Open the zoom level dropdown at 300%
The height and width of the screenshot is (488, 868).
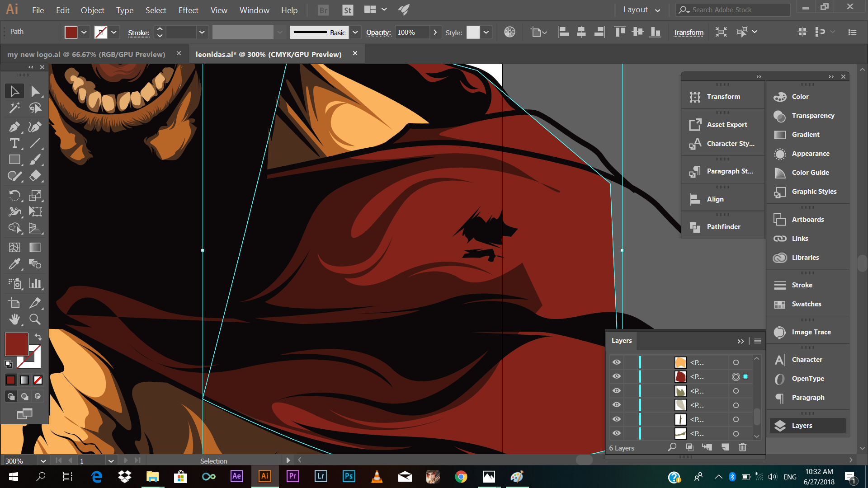(x=43, y=461)
